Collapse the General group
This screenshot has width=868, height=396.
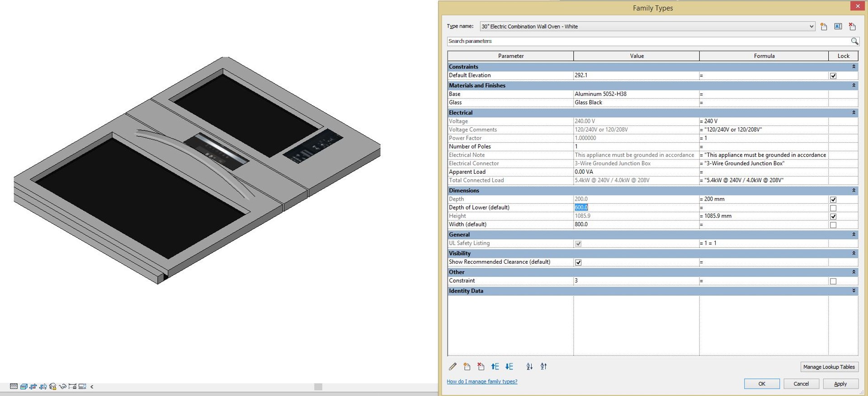point(854,235)
